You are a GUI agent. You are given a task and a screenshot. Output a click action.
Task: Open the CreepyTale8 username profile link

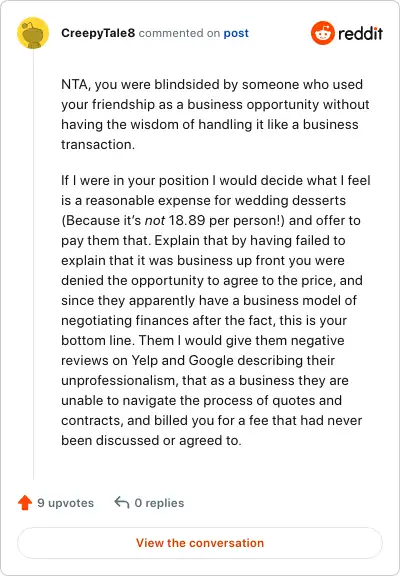(98, 33)
